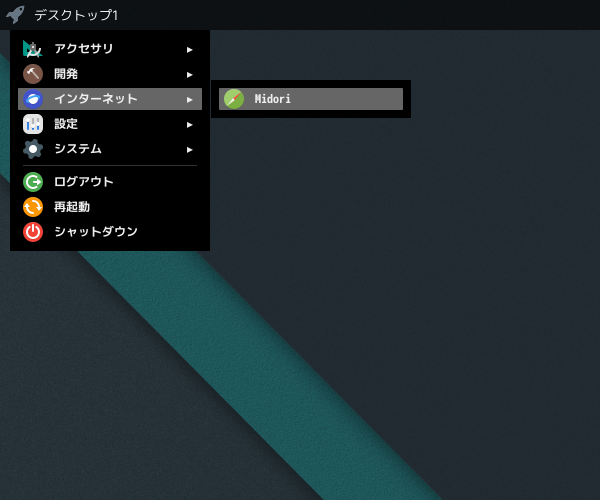Open the インターネット menu entry
Screen dimensions: 600x500
point(110,99)
